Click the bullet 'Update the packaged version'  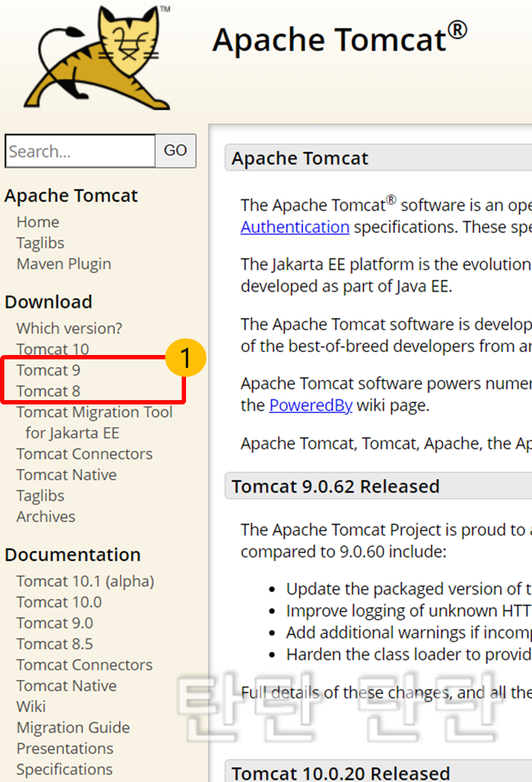[x=408, y=589]
